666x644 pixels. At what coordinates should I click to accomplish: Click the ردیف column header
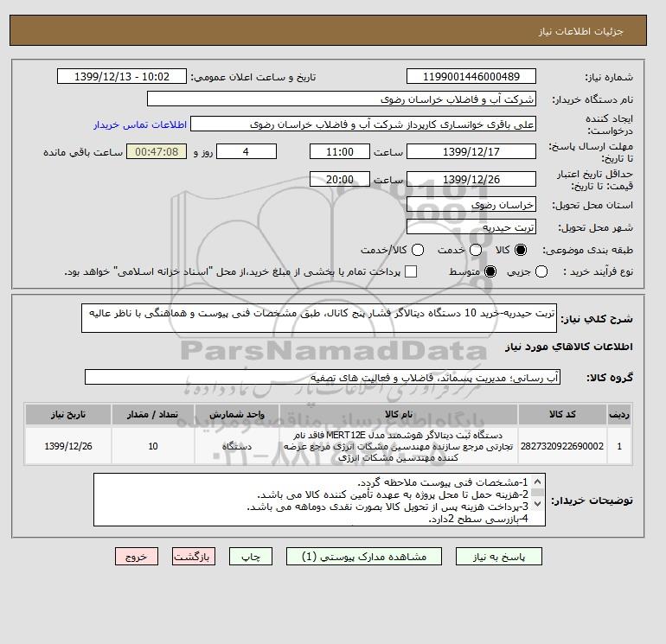[x=619, y=414]
